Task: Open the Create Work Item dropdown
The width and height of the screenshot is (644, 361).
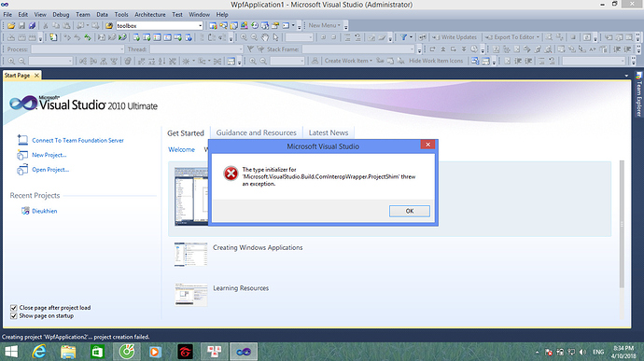Action: point(348,61)
